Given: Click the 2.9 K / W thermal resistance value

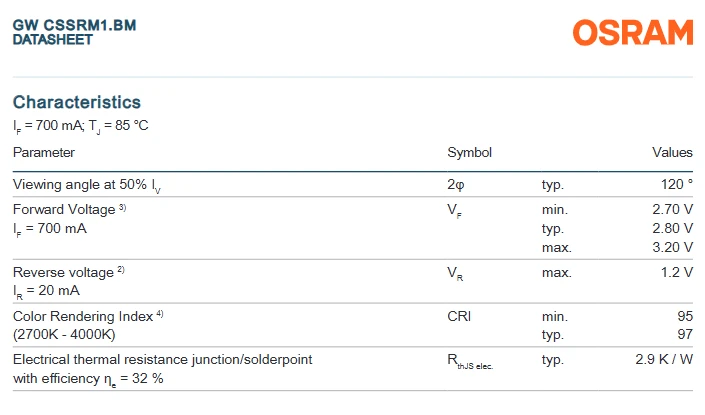Looking at the screenshot, I should pyautogui.click(x=664, y=360).
